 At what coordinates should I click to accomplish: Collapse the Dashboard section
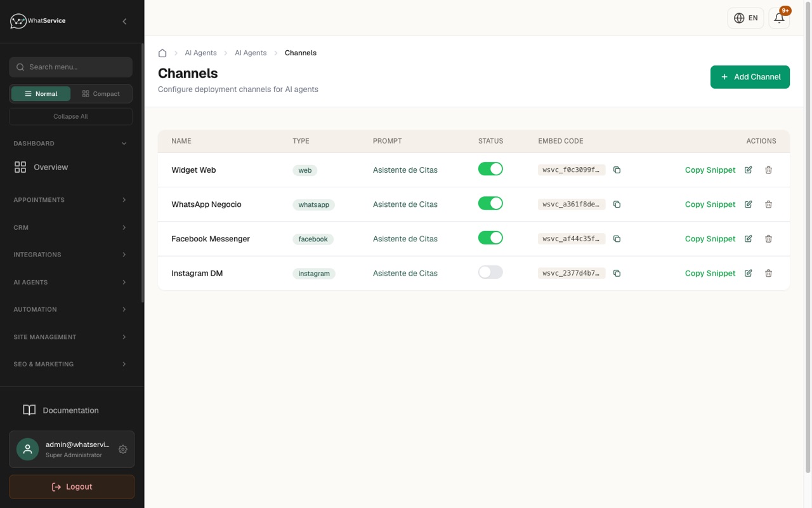70,144
